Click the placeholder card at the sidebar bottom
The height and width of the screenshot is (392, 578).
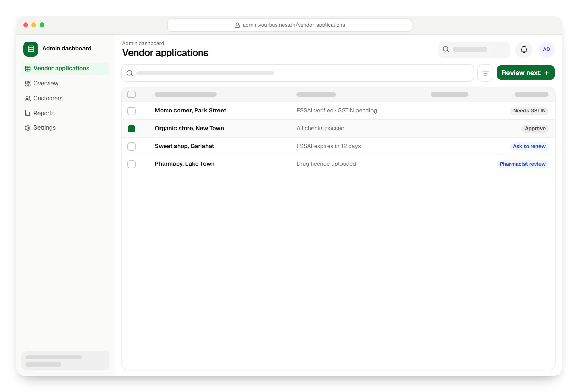tap(65, 361)
